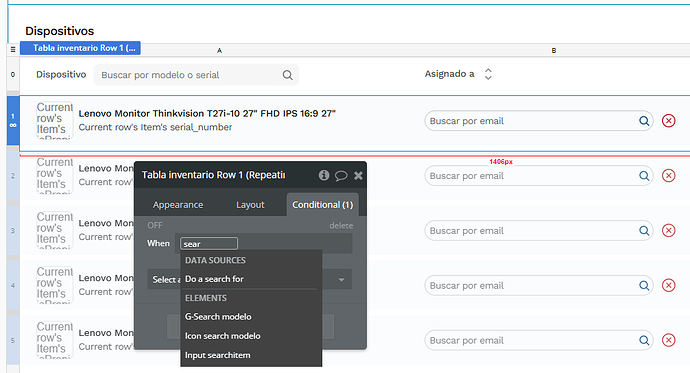Click the red X icon in row 2

[x=668, y=176]
